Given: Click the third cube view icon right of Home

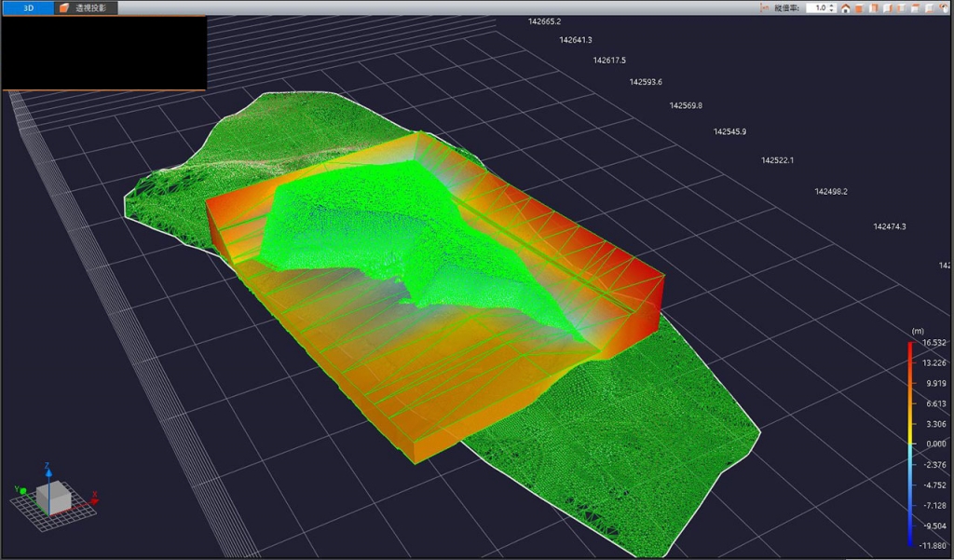Looking at the screenshot, I should [888, 7].
